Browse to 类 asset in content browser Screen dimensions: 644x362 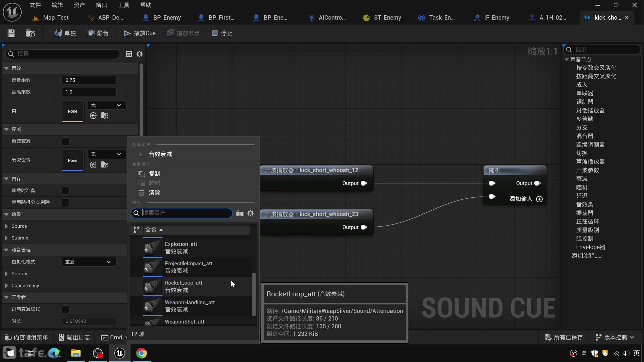pos(105,116)
